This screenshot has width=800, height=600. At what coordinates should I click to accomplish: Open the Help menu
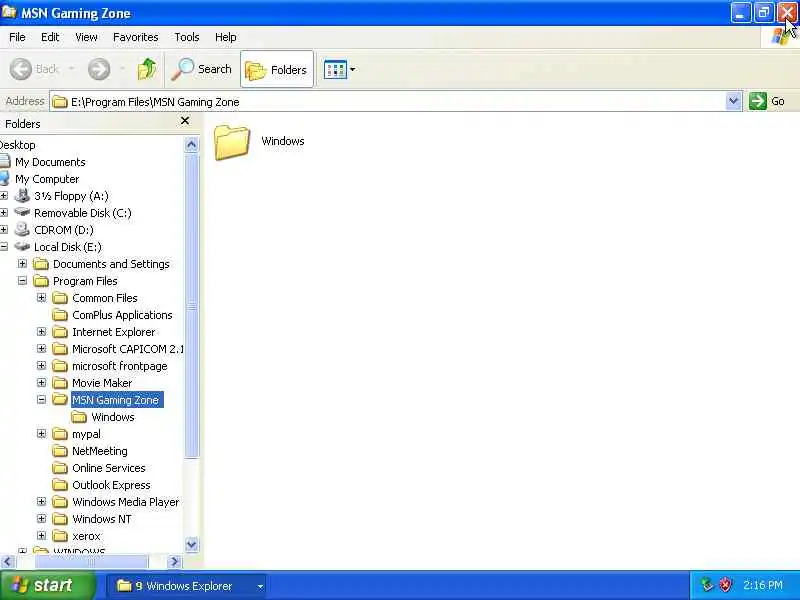click(226, 37)
